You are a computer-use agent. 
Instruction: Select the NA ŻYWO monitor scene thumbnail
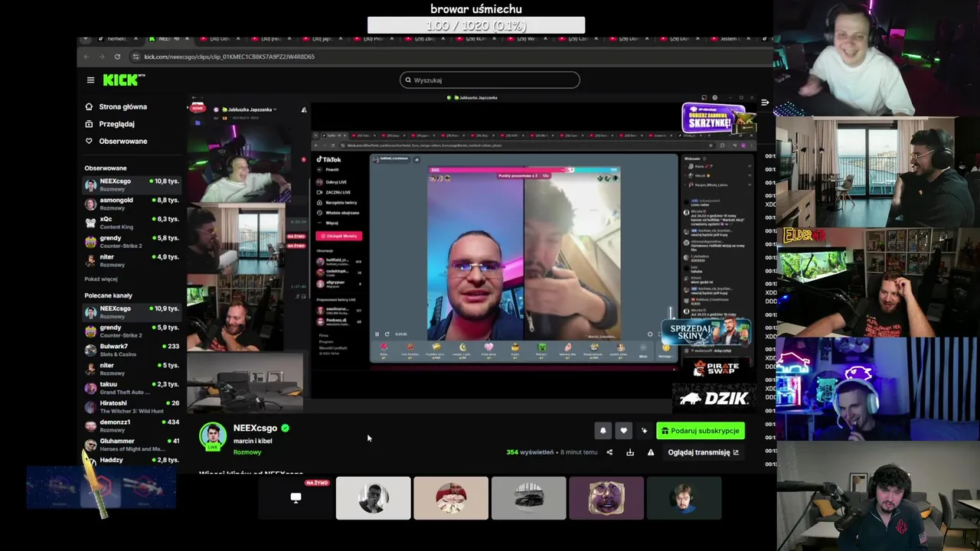[x=296, y=498]
